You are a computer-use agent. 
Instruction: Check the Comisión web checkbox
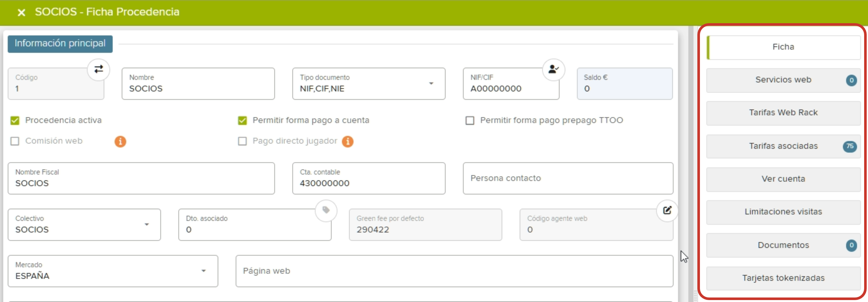pyautogui.click(x=15, y=141)
